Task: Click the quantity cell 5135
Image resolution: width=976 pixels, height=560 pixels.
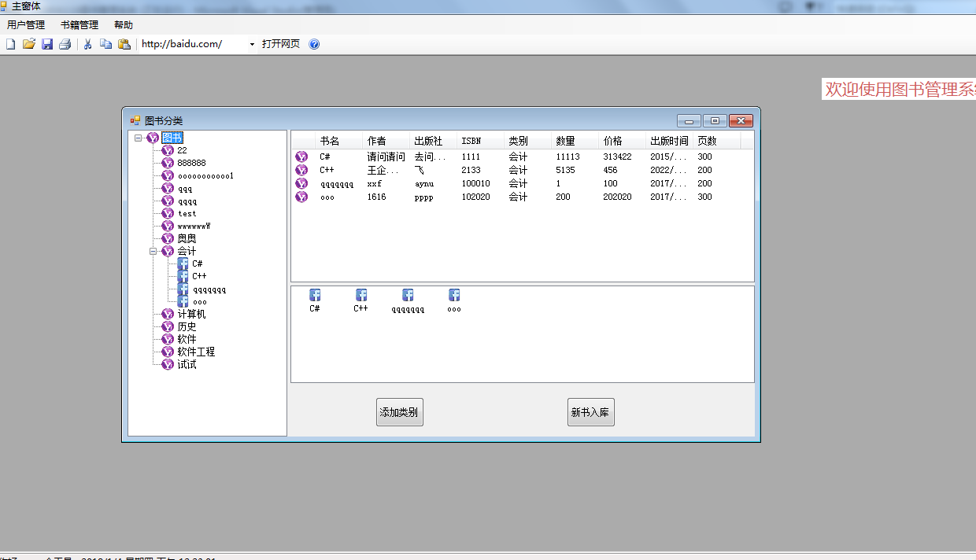Action: [x=565, y=170]
